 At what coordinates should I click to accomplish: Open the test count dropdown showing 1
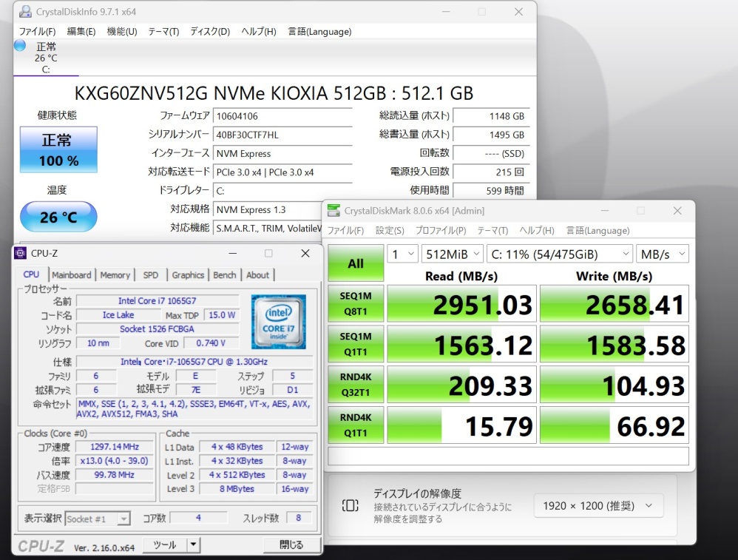tap(402, 254)
